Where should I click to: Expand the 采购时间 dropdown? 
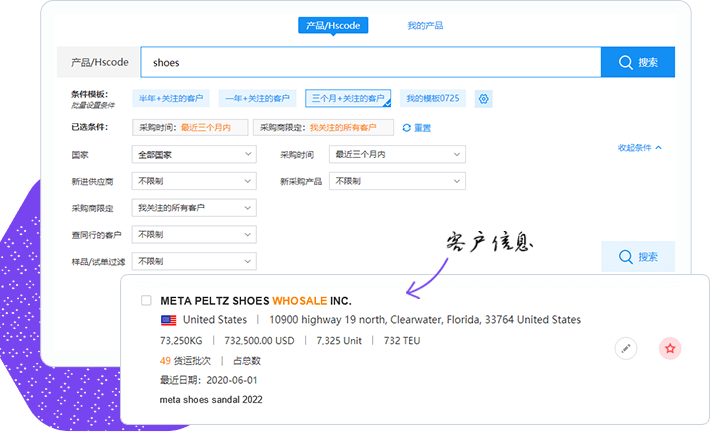(x=398, y=155)
